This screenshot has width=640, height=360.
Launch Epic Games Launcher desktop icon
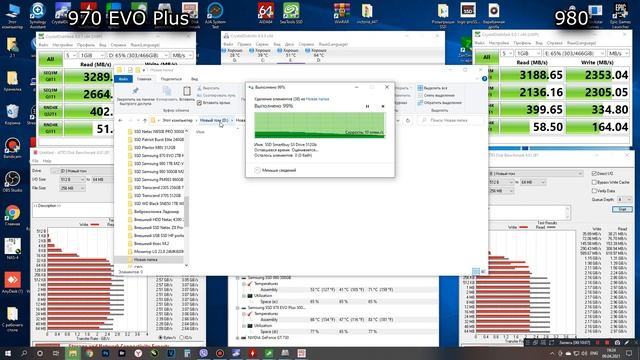click(x=620, y=16)
